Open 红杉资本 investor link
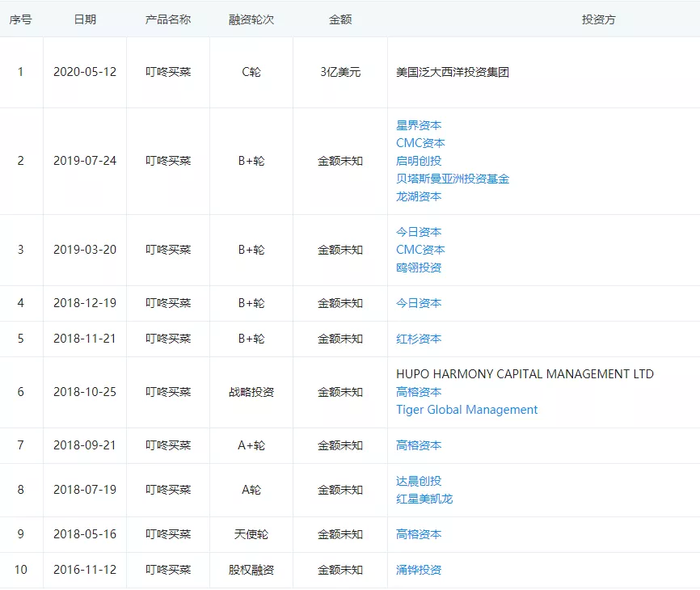This screenshot has height=590, width=700. pyautogui.click(x=419, y=339)
